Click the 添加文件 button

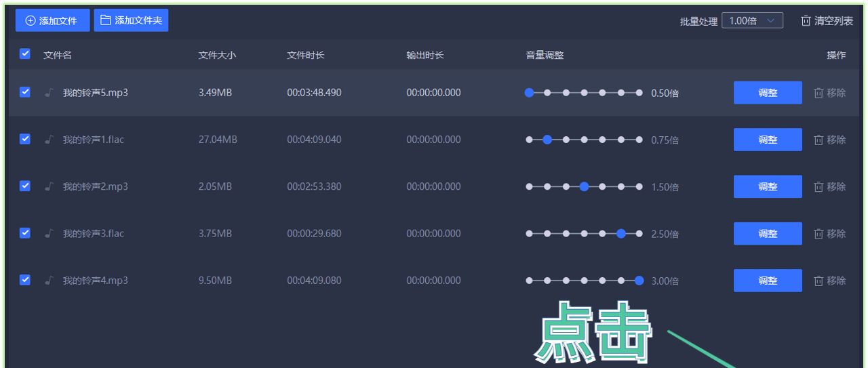tap(52, 20)
